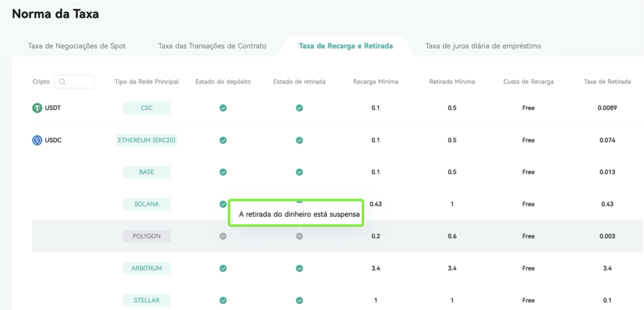Click the ARBITRUM deposit status checkmark icon
Screen dimensions: 644x310
coord(223,268)
